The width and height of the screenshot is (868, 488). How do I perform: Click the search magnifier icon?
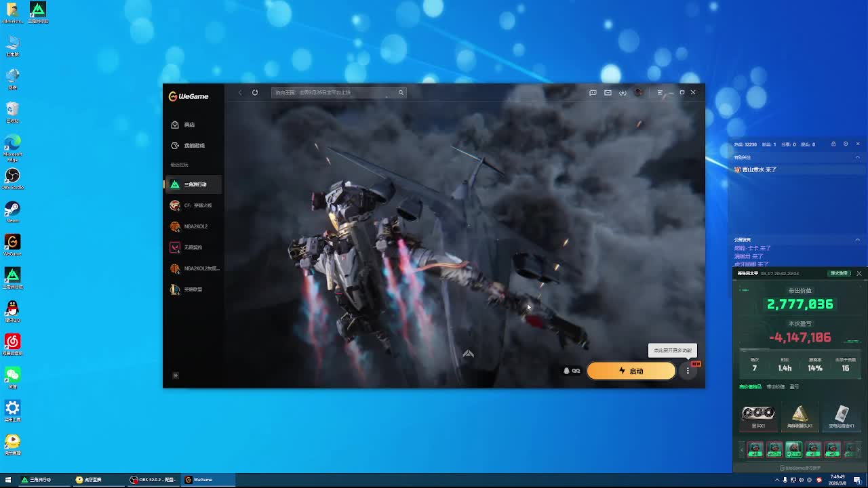401,93
